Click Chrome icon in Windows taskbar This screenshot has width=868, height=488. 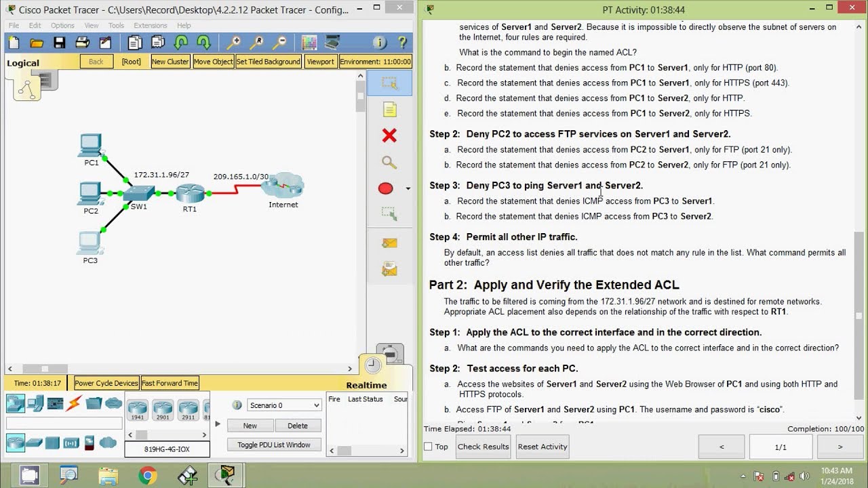click(x=147, y=476)
